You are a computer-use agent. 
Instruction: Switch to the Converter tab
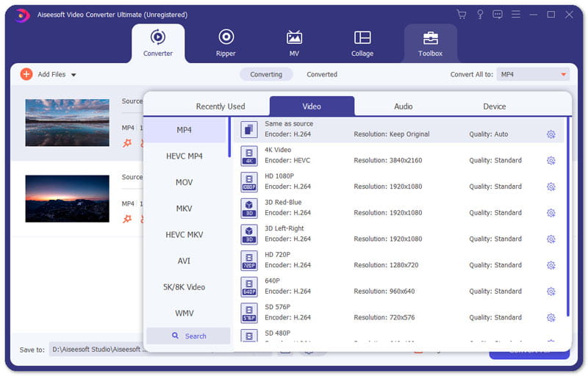pyautogui.click(x=158, y=43)
